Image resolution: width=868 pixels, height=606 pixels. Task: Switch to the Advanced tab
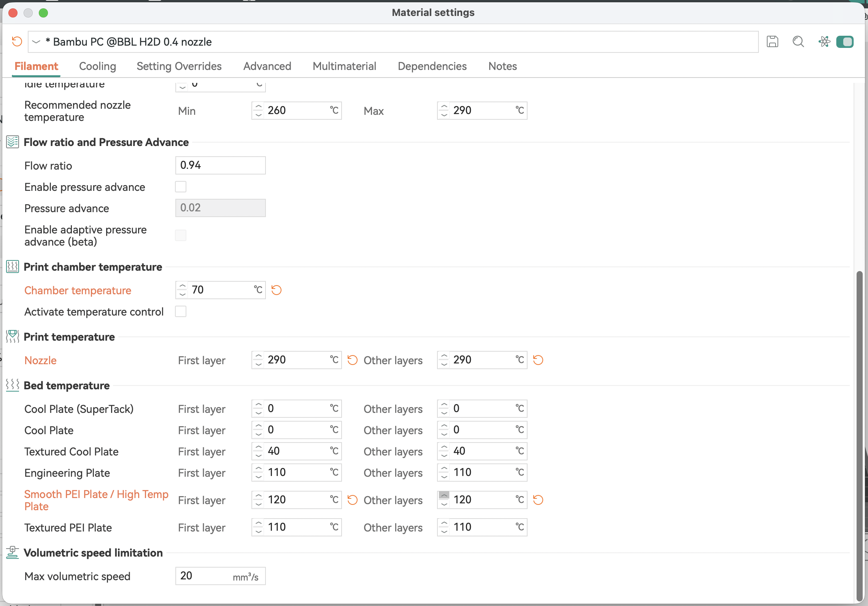click(267, 66)
